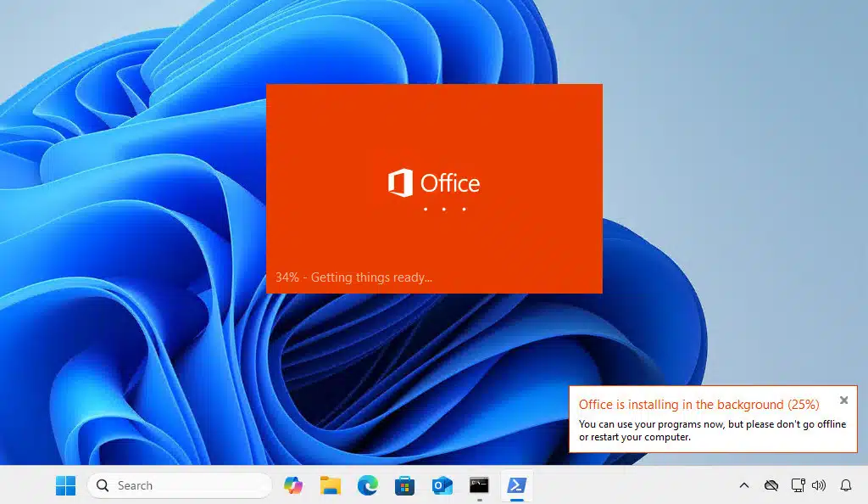Expand the hidden system tray icons chevron
The width and height of the screenshot is (868, 504).
pyautogui.click(x=744, y=485)
